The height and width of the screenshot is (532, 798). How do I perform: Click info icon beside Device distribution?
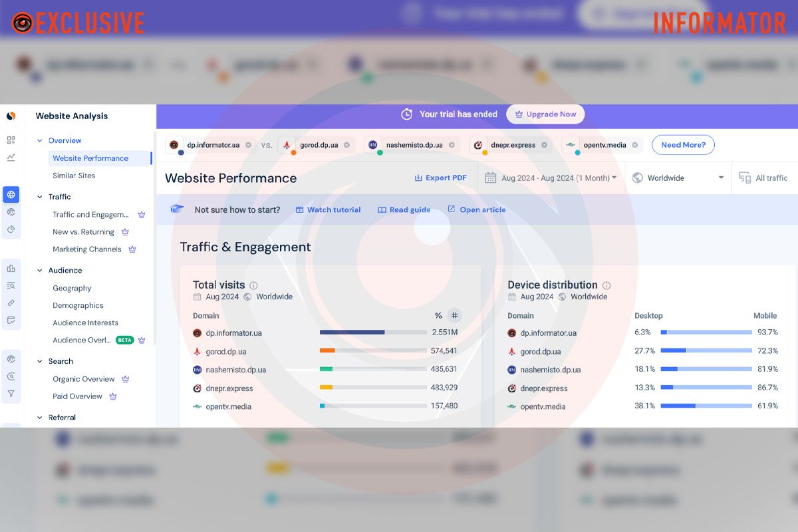click(x=606, y=285)
